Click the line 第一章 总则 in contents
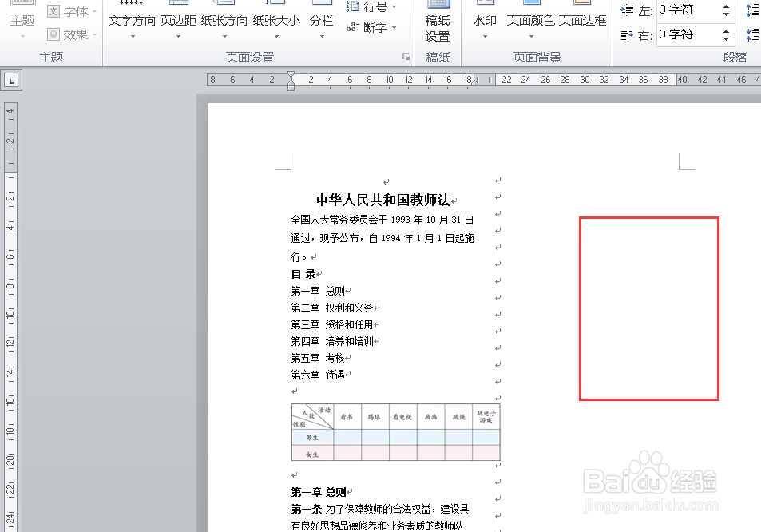 [318, 291]
